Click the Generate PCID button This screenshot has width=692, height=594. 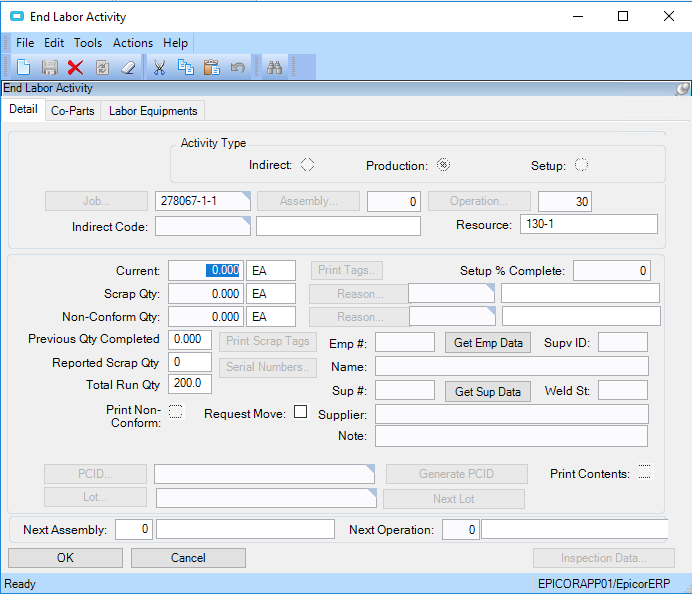pyautogui.click(x=457, y=474)
